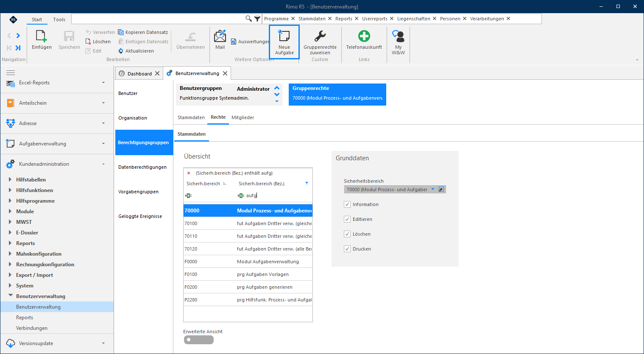Open Telefonauskunft green plus icon
644x354 pixels.
[364, 36]
